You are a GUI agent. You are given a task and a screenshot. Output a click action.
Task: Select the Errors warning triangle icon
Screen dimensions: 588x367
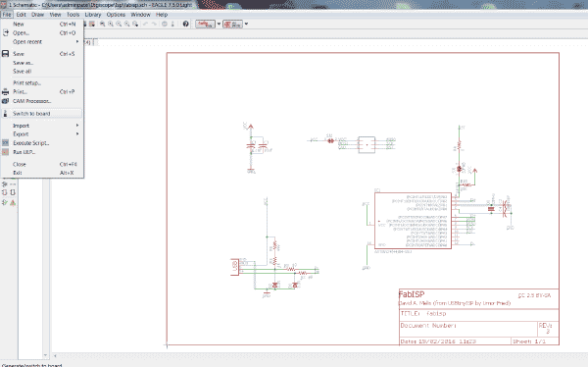tap(13, 203)
